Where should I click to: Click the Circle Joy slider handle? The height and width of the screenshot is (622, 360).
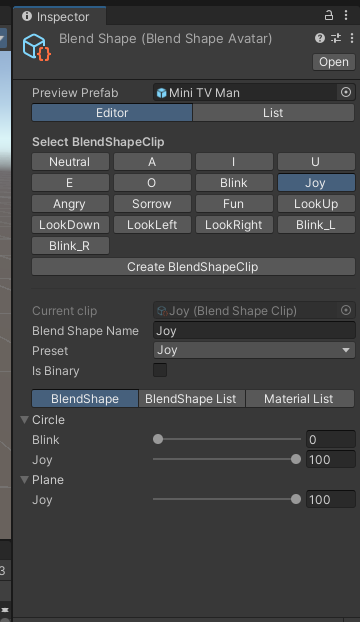click(296, 459)
